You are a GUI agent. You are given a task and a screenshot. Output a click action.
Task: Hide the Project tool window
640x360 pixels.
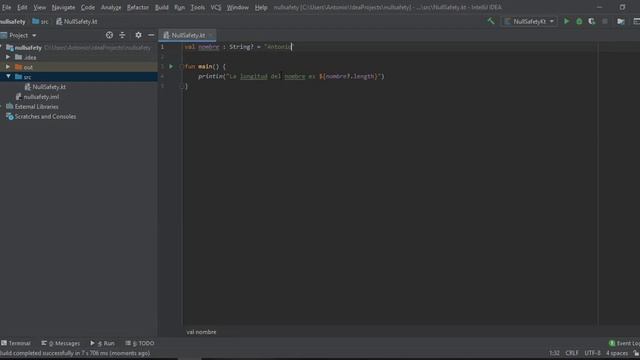[x=151, y=35]
